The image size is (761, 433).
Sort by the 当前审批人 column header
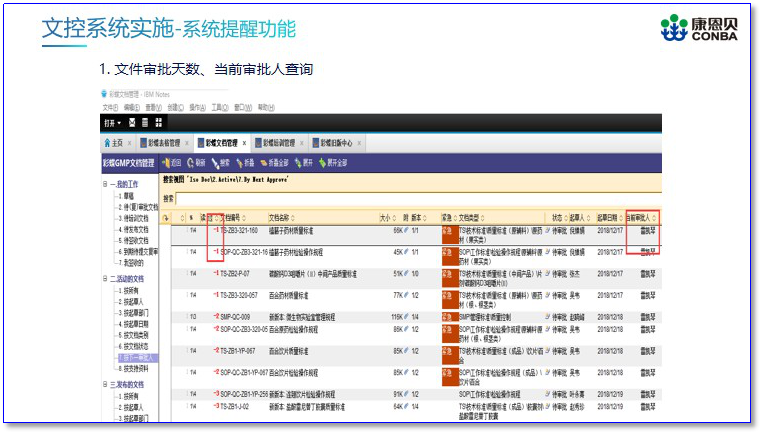(641, 216)
